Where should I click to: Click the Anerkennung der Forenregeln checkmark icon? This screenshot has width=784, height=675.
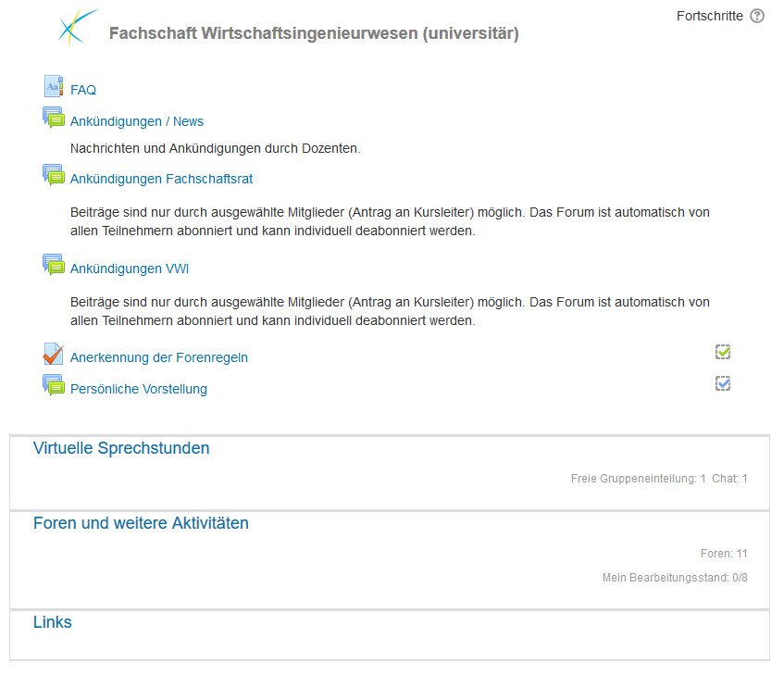(x=54, y=354)
